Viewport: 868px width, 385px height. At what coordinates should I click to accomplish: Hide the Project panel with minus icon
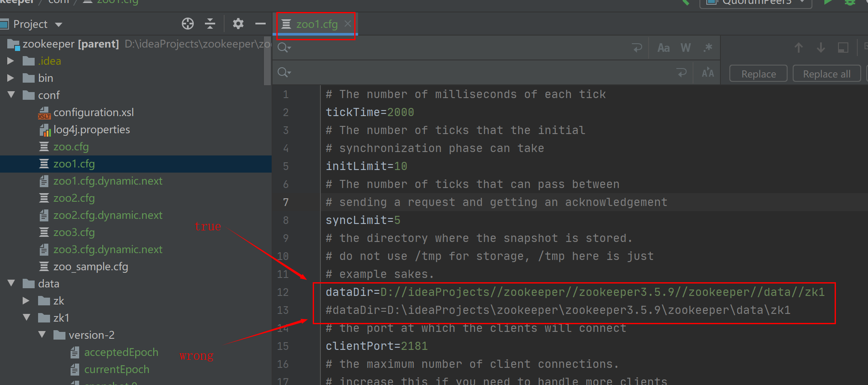click(x=260, y=24)
